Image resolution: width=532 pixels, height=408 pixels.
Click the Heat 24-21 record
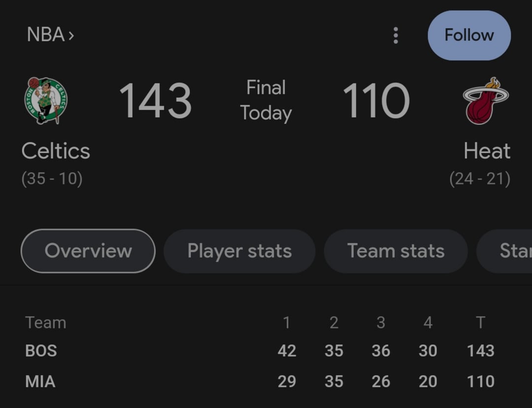[x=480, y=178]
